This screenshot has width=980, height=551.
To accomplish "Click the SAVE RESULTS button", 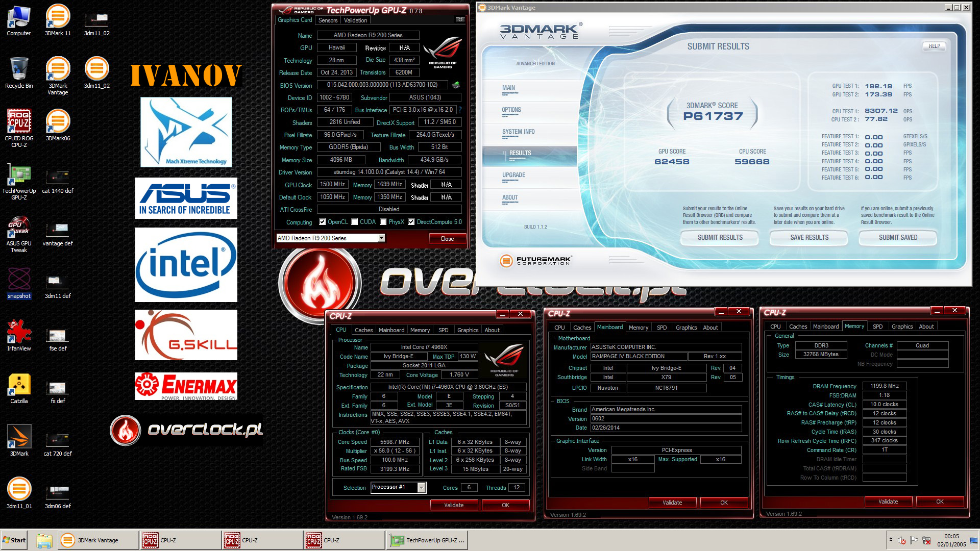I will tap(809, 238).
